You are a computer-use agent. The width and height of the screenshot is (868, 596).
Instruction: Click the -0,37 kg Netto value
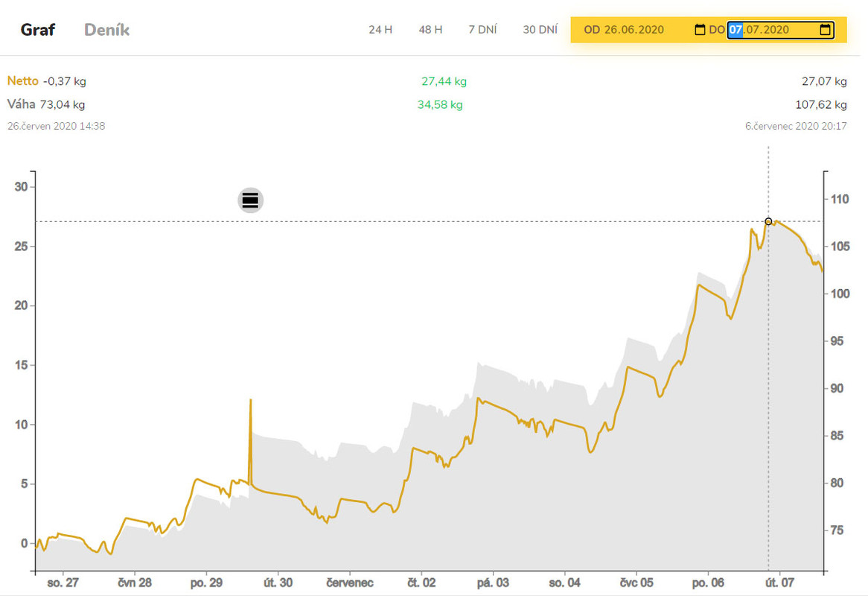(65, 81)
